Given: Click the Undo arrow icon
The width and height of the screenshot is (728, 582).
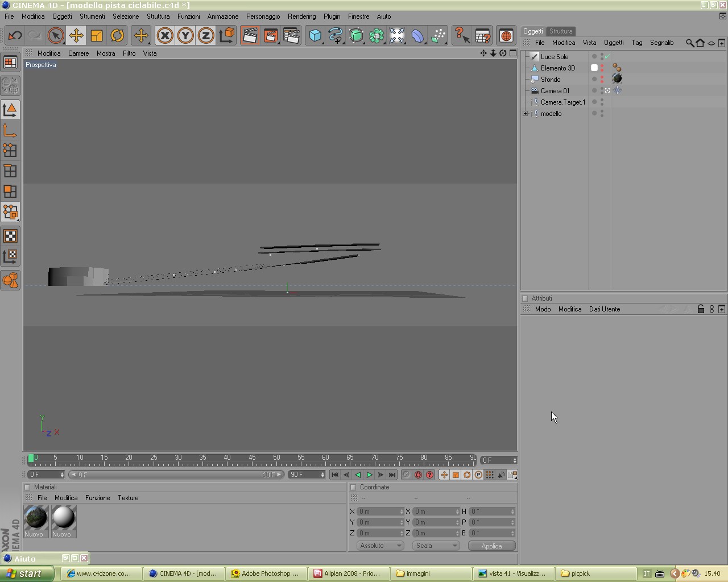Looking at the screenshot, I should 15,36.
